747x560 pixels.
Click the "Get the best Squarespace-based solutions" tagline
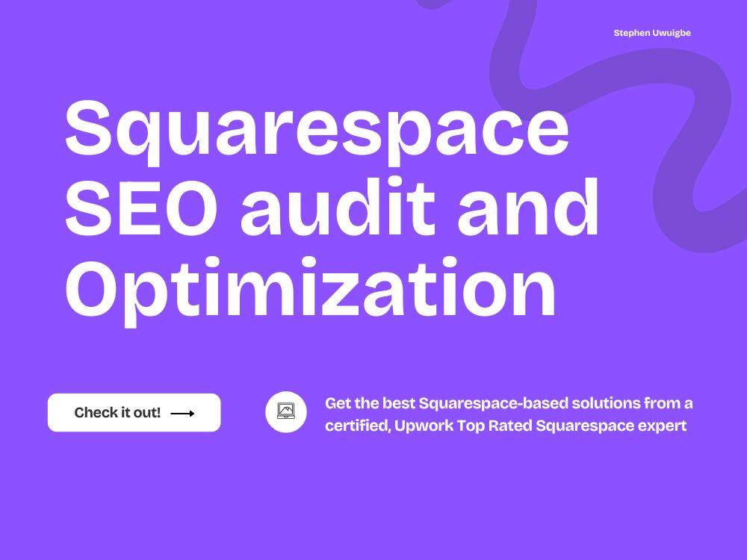tap(508, 414)
